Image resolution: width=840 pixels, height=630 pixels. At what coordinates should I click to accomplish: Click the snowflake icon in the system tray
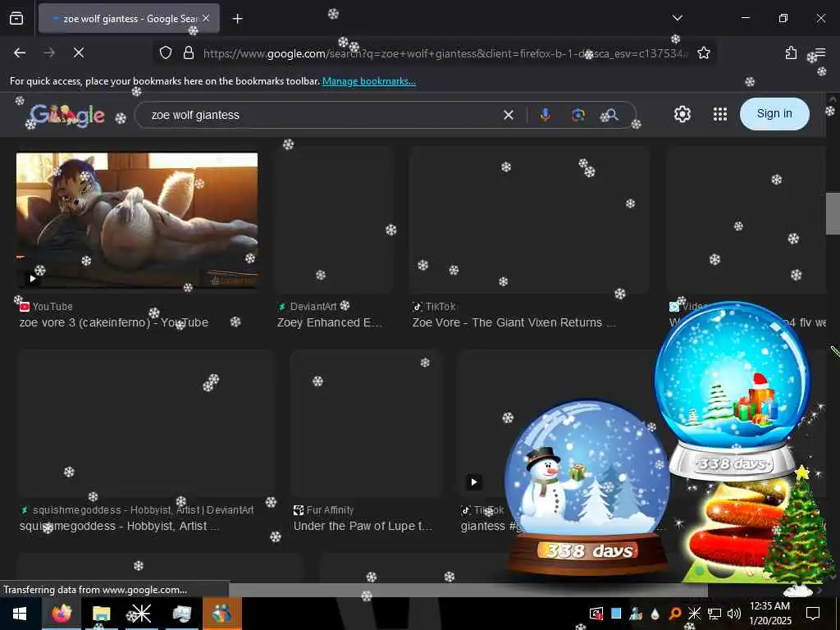[694, 614]
